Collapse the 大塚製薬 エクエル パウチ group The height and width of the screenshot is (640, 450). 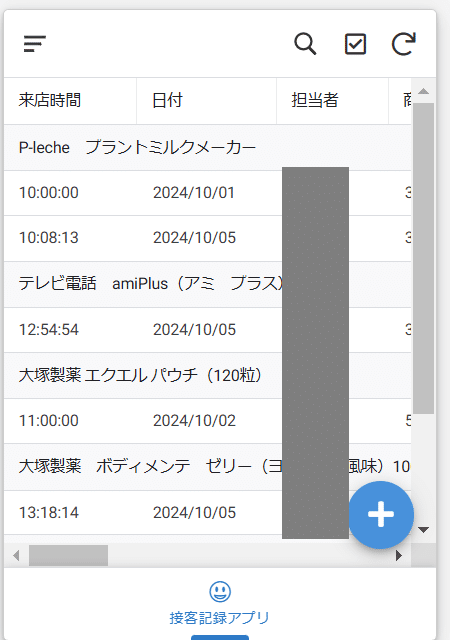pos(207,375)
